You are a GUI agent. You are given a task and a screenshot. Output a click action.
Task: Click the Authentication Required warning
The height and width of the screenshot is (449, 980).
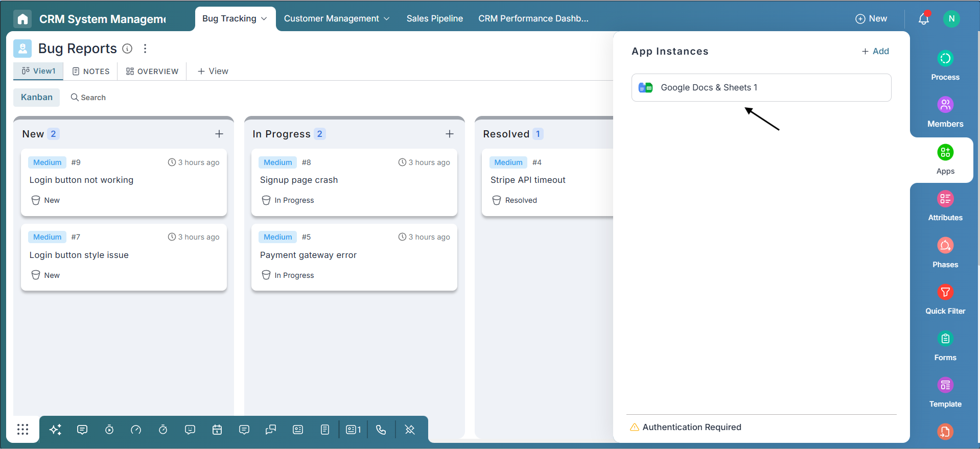click(686, 427)
